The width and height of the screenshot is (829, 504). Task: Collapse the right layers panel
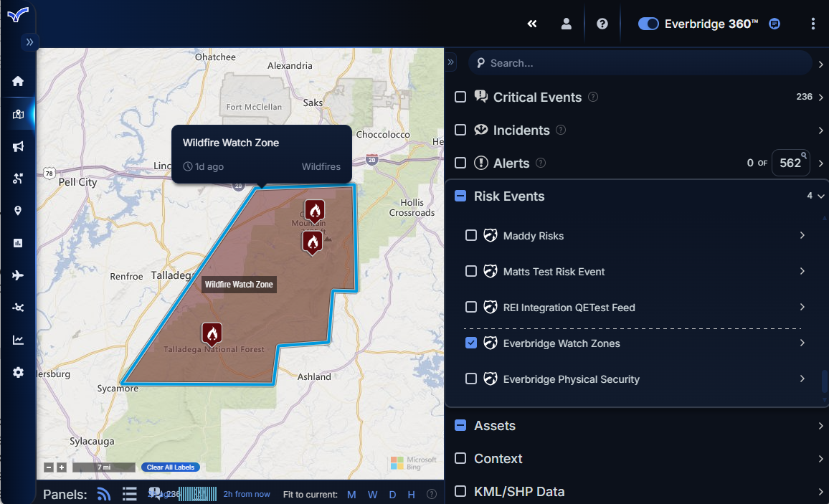pyautogui.click(x=450, y=62)
